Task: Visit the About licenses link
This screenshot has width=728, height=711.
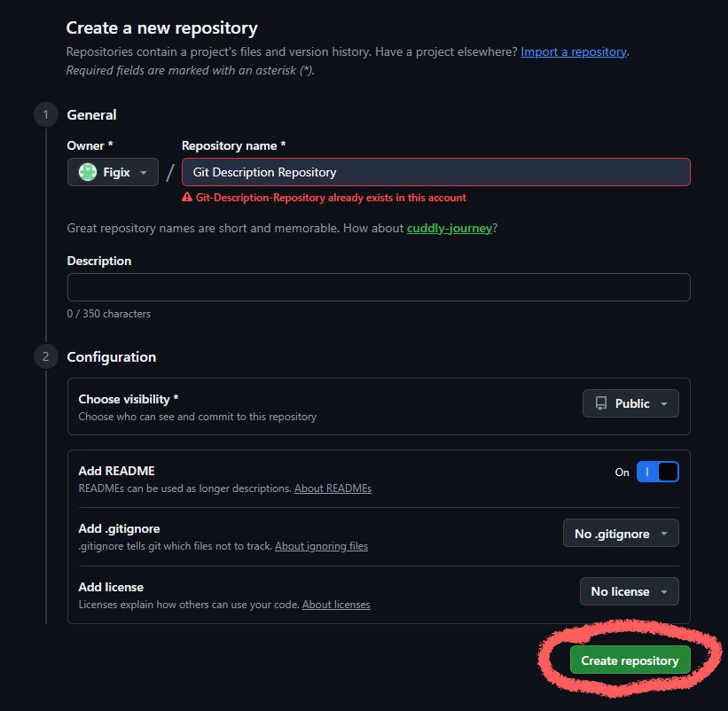Action: tap(336, 605)
